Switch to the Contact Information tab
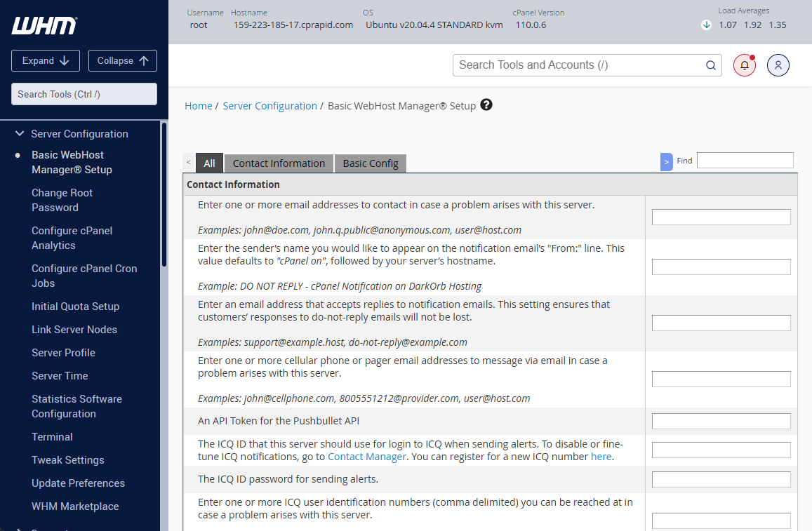Image resolution: width=812 pixels, height=531 pixels. pos(279,163)
